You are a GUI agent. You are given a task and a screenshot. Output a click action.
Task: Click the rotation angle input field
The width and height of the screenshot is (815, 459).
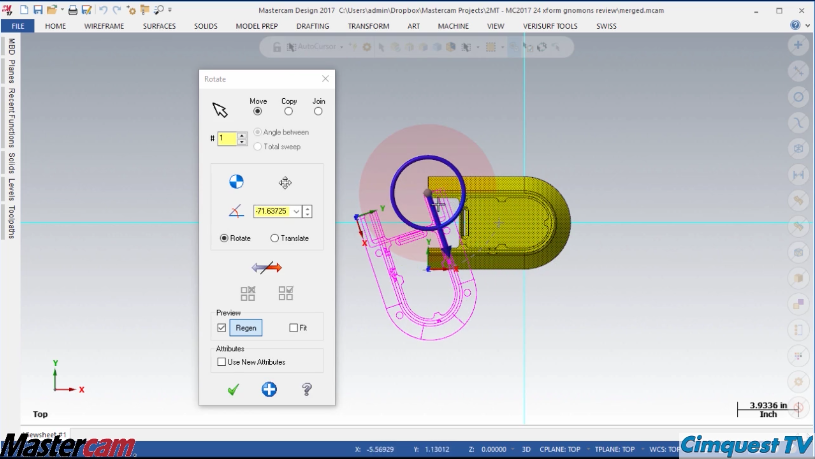coord(271,212)
